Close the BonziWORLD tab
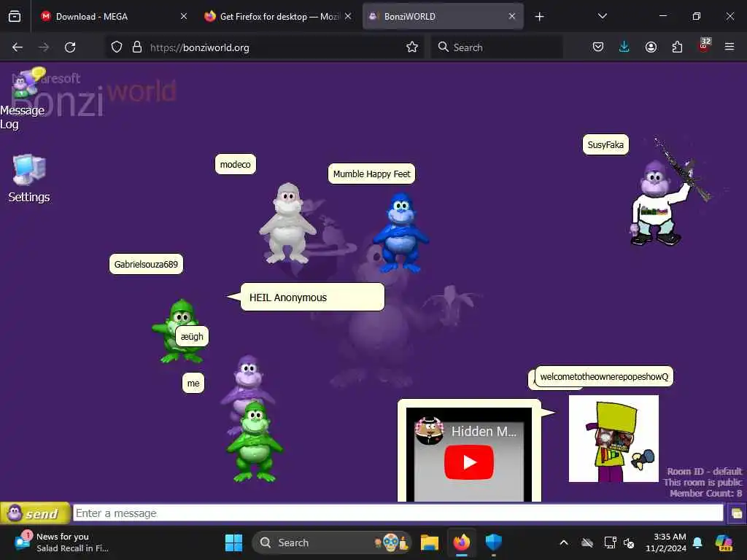This screenshot has height=560, width=747. [x=512, y=16]
